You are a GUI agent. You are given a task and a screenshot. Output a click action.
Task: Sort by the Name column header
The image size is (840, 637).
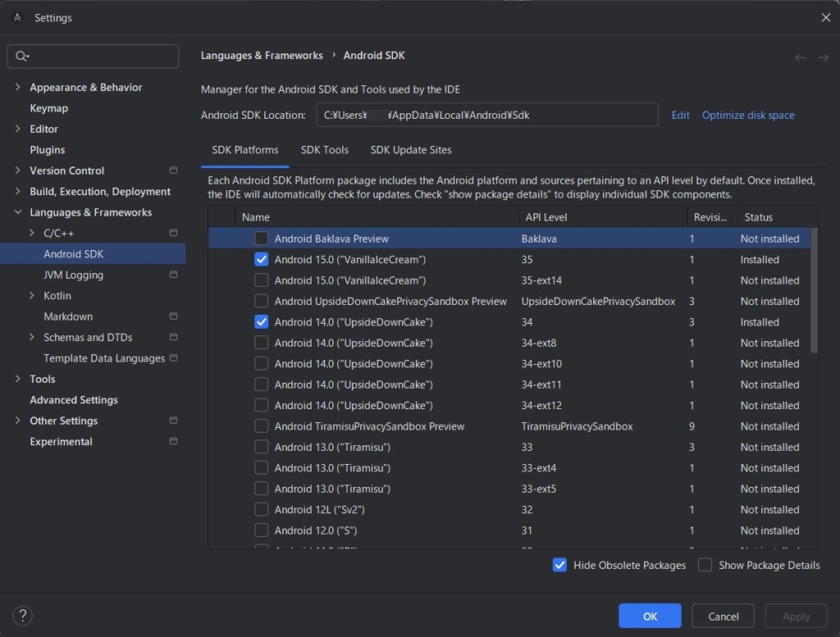[377, 217]
